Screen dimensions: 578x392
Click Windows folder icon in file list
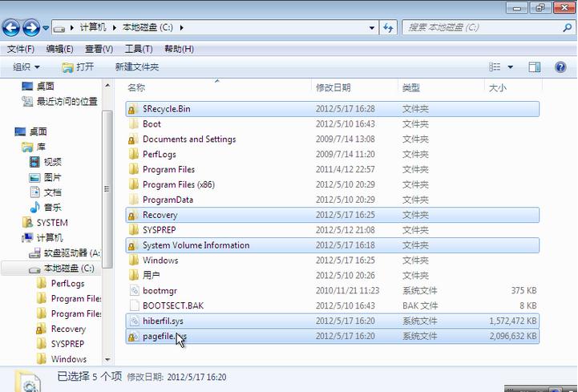click(133, 261)
